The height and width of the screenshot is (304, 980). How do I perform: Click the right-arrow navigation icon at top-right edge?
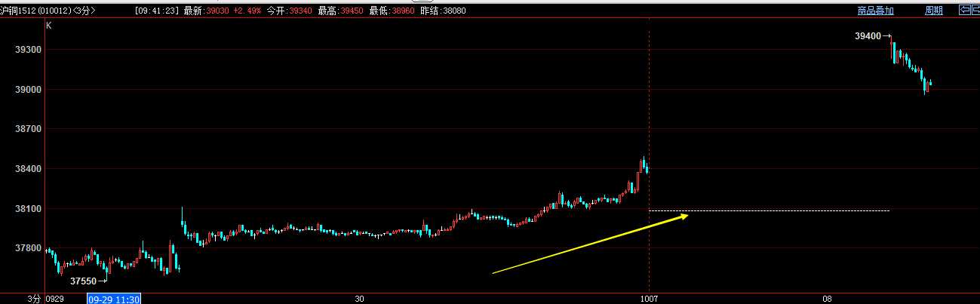(x=975, y=11)
